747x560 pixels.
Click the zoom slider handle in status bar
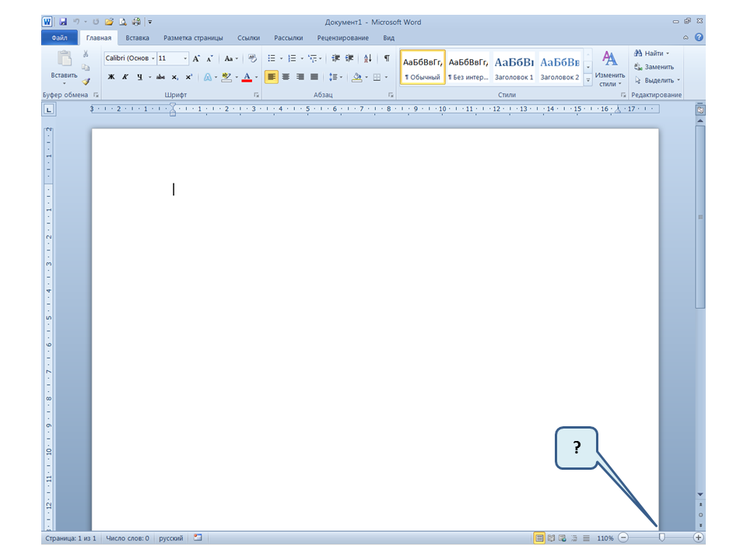(662, 537)
